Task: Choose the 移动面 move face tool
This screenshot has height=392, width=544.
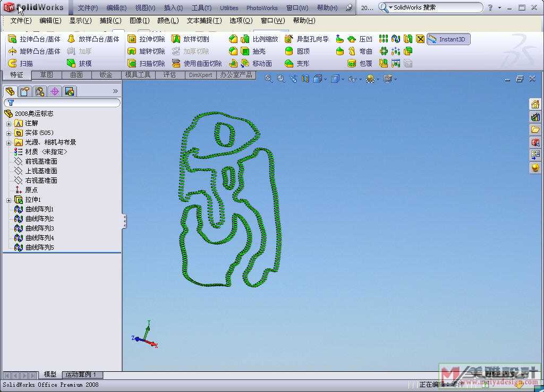Action: (257, 64)
